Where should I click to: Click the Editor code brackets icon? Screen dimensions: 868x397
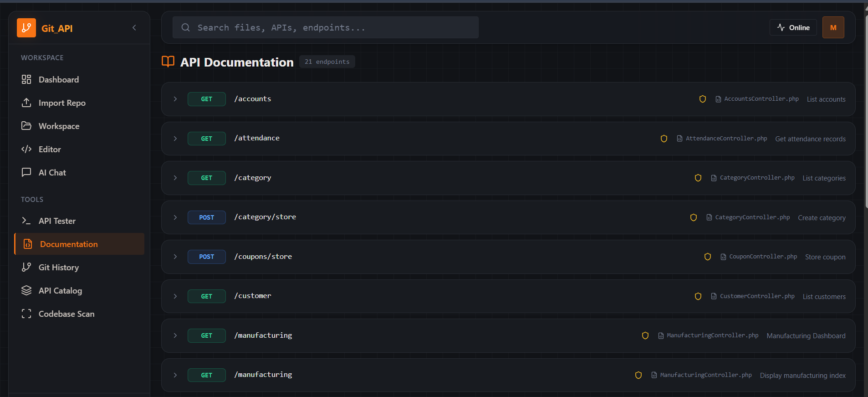pyautogui.click(x=26, y=149)
